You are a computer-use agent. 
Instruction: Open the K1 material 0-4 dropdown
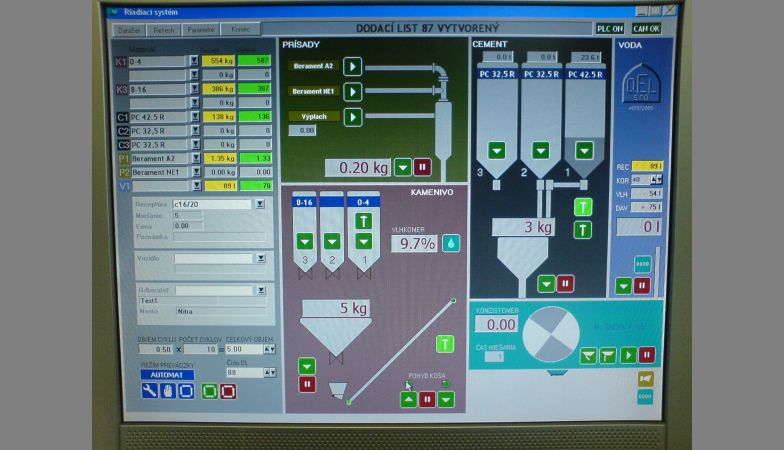(x=194, y=61)
